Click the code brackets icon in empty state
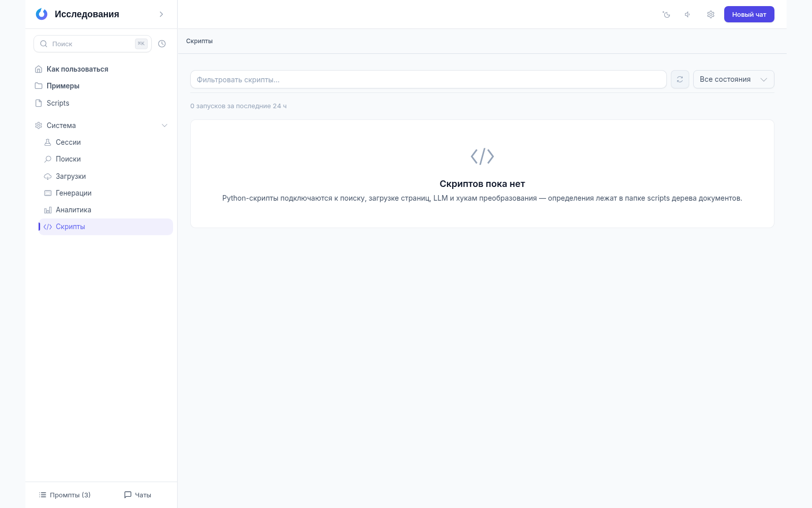812x508 pixels. 482,156
